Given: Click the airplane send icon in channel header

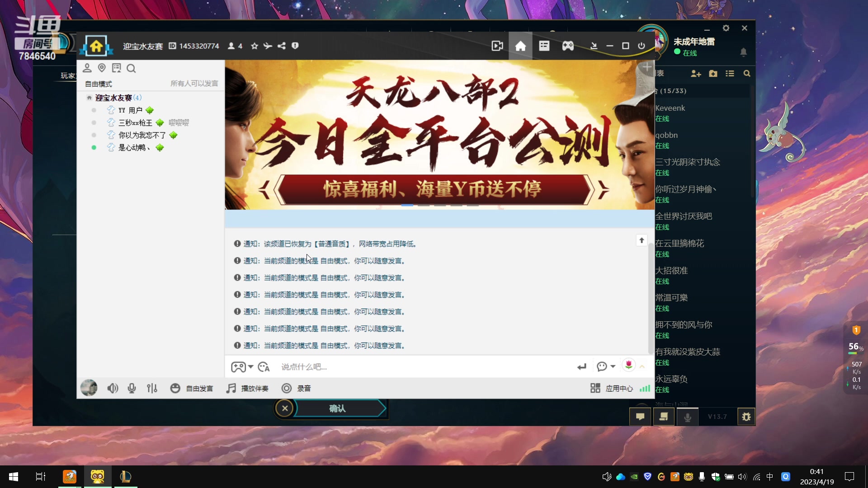Looking at the screenshot, I should pyautogui.click(x=268, y=46).
